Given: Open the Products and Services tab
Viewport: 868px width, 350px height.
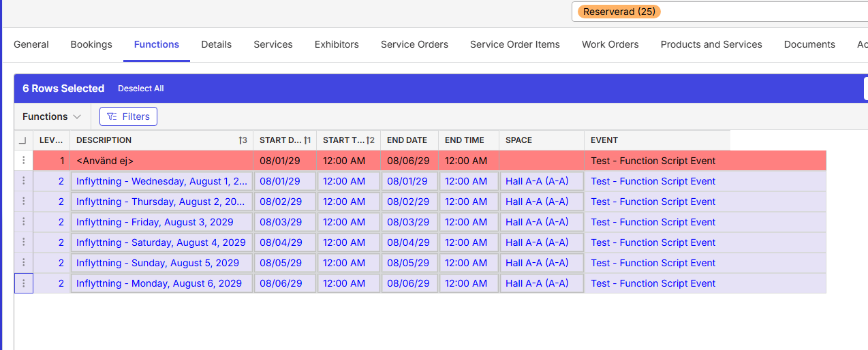Looking at the screenshot, I should 711,44.
